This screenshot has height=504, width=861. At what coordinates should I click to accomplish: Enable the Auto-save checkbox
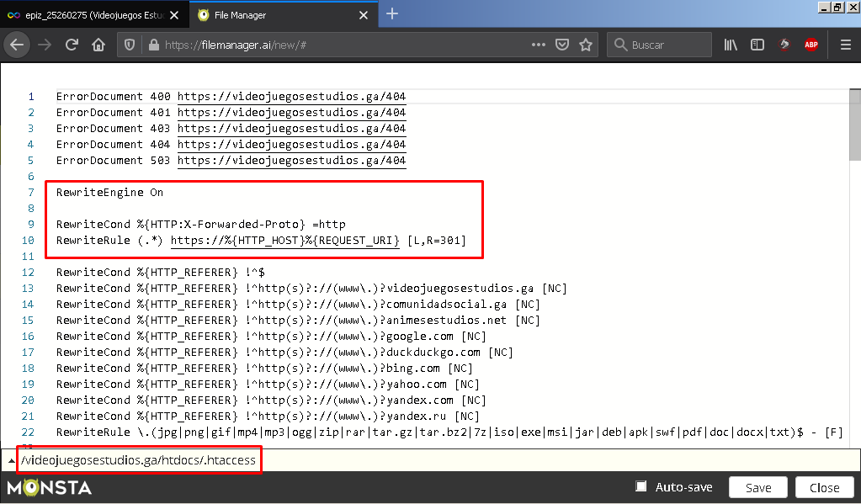coord(641,486)
